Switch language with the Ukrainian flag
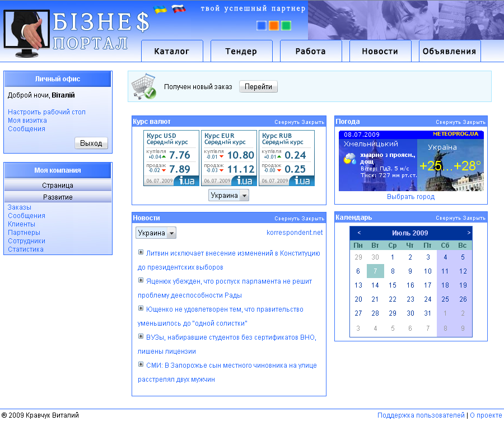 pos(160,9)
